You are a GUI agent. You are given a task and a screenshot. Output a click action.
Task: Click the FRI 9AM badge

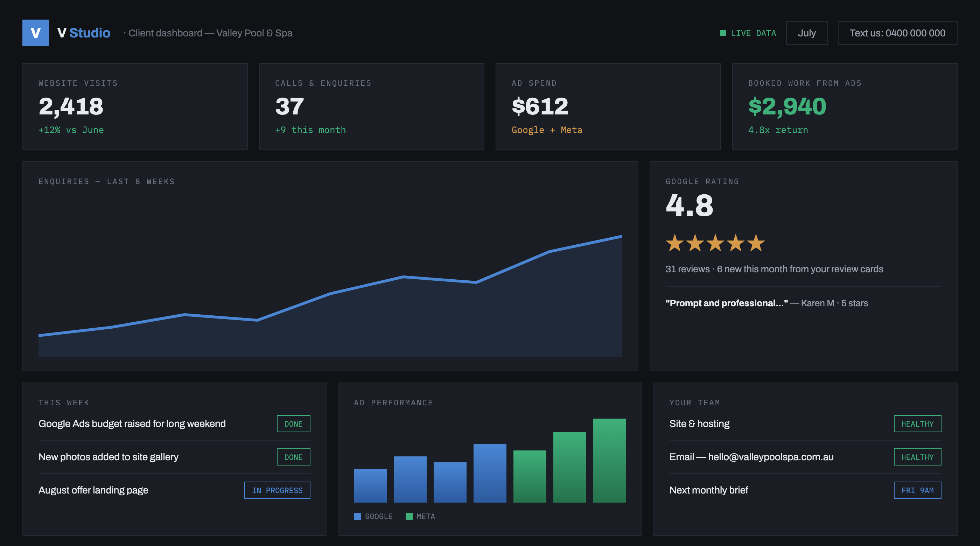(917, 490)
